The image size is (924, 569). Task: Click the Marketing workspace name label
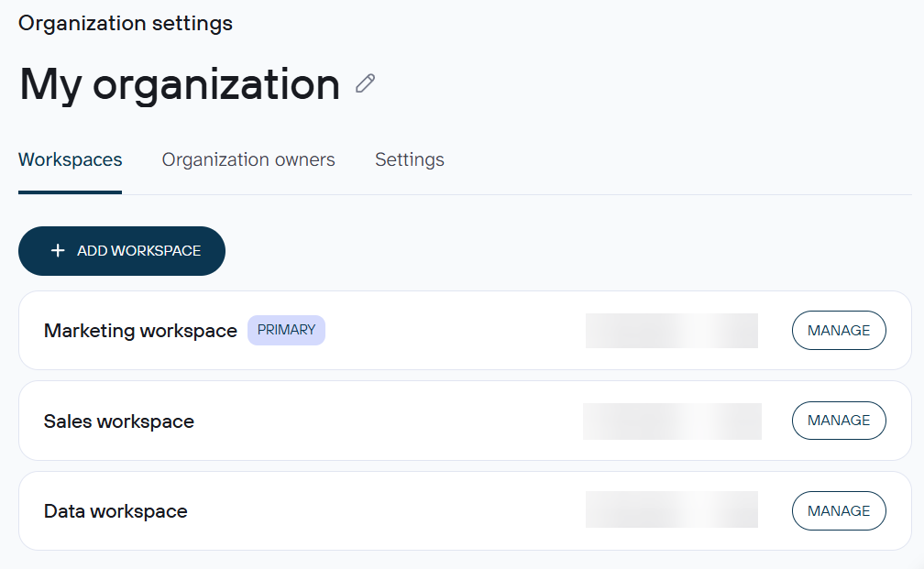tap(142, 330)
